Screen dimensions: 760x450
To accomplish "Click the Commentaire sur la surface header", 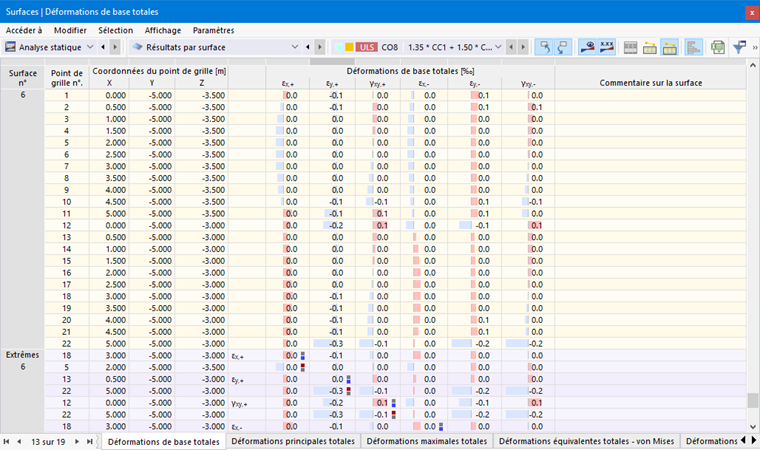I will tap(650, 83).
